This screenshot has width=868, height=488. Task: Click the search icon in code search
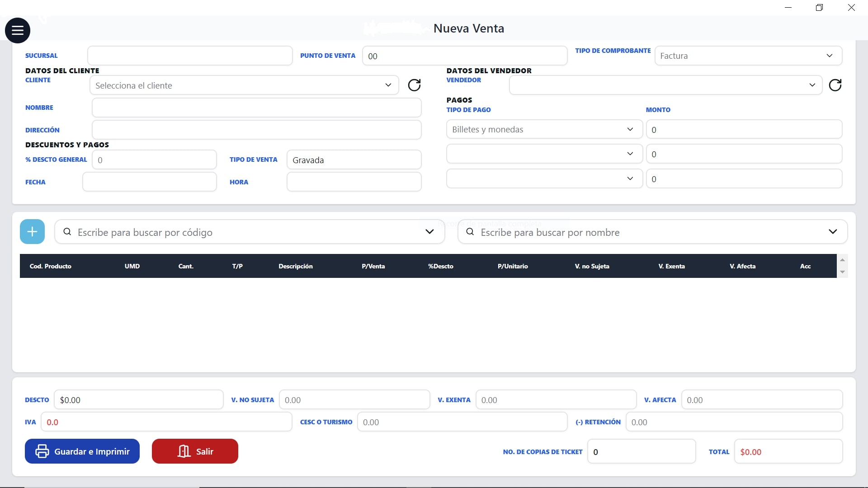67,232
